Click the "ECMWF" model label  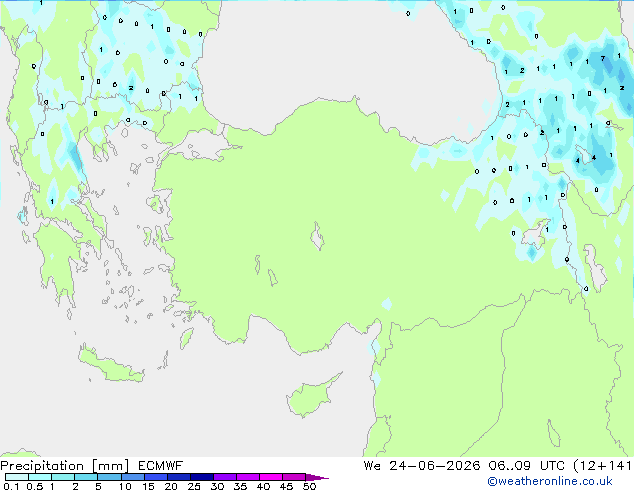pos(161,466)
